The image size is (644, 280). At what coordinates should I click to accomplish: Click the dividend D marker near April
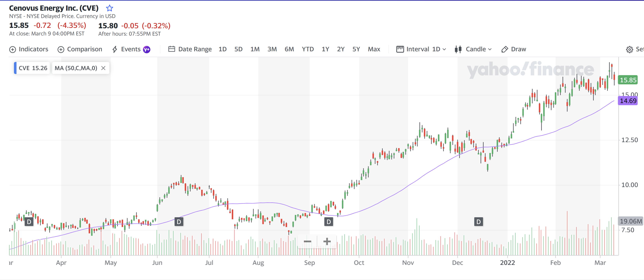pos(29,222)
